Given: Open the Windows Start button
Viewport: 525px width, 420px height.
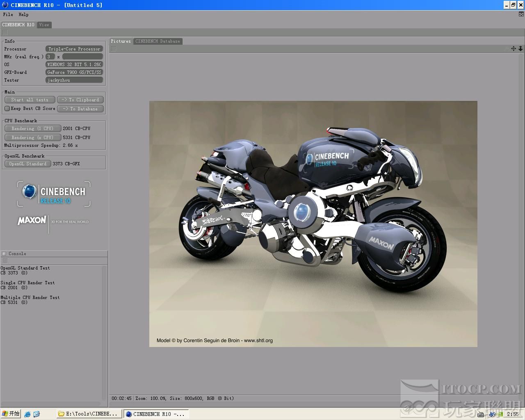Looking at the screenshot, I should [11, 414].
